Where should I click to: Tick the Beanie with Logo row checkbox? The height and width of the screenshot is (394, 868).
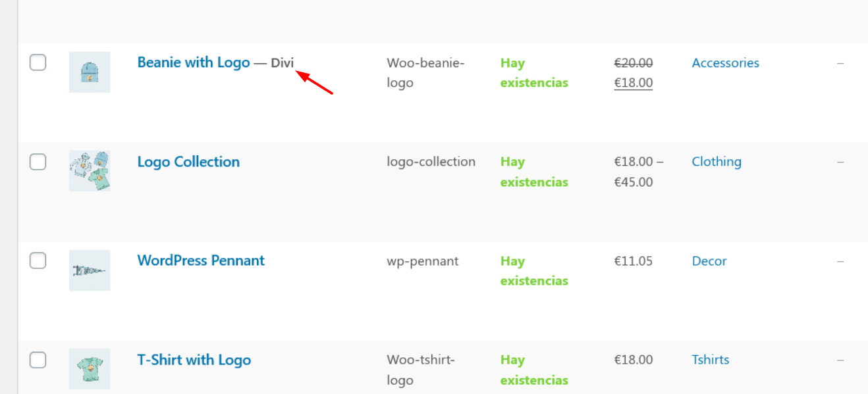38,62
